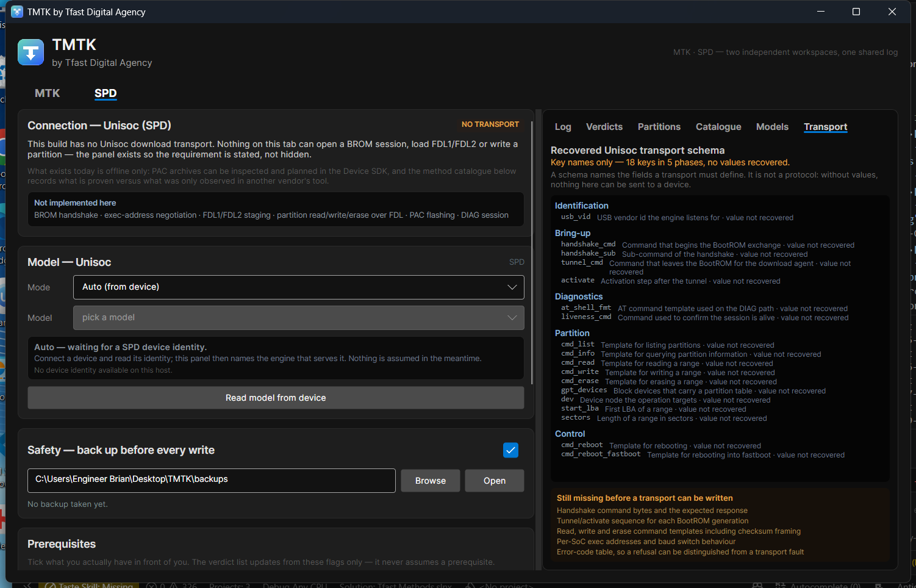Click the start_lba key entry
Viewport: 916px width, 588px height.
pos(580,409)
